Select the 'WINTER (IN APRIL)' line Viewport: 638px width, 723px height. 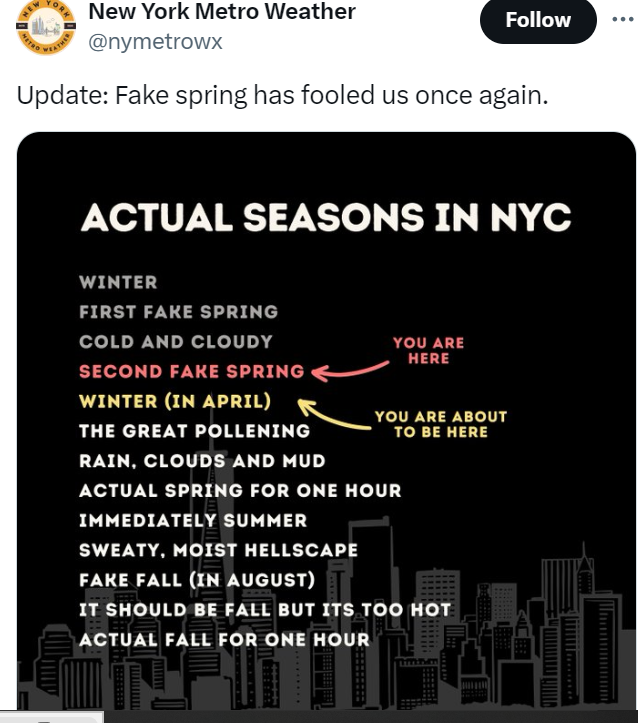pos(174,401)
